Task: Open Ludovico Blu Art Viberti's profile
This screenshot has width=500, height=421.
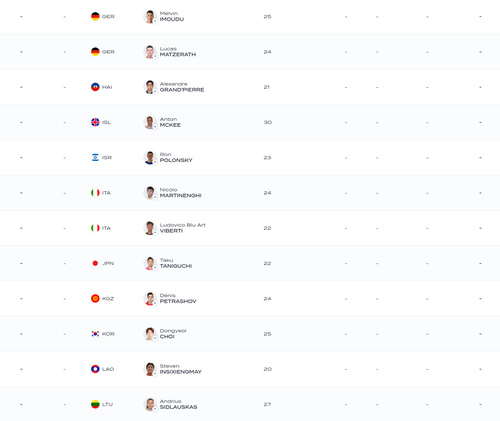Action: click(x=182, y=228)
